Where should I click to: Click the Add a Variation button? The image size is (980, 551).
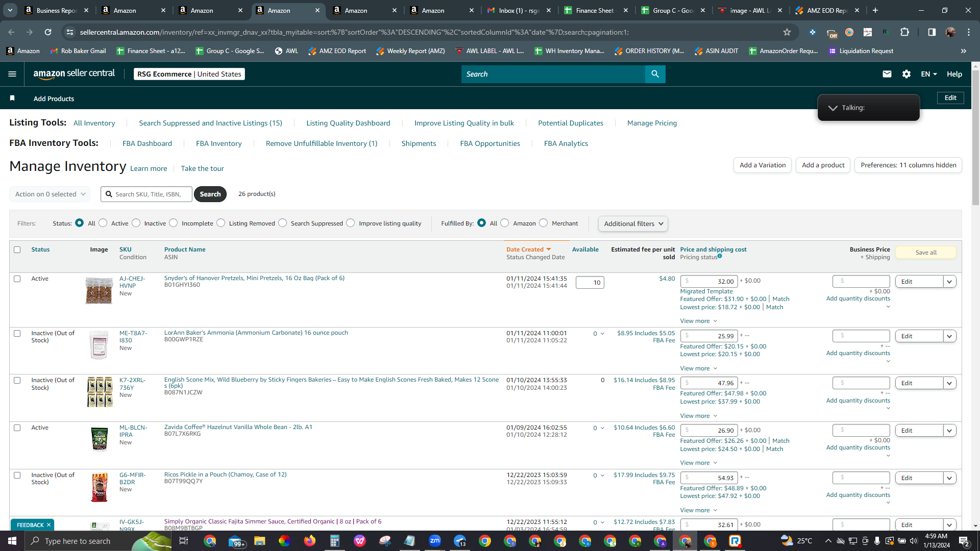pyautogui.click(x=763, y=165)
